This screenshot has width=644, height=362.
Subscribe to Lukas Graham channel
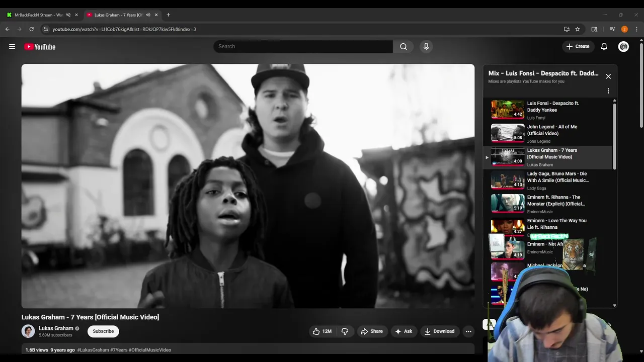(x=103, y=331)
